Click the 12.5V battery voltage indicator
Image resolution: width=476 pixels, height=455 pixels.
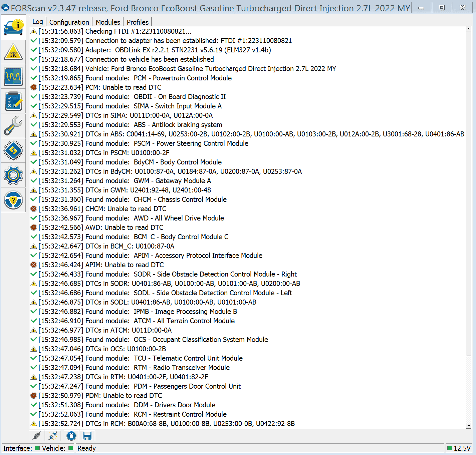tap(459, 448)
